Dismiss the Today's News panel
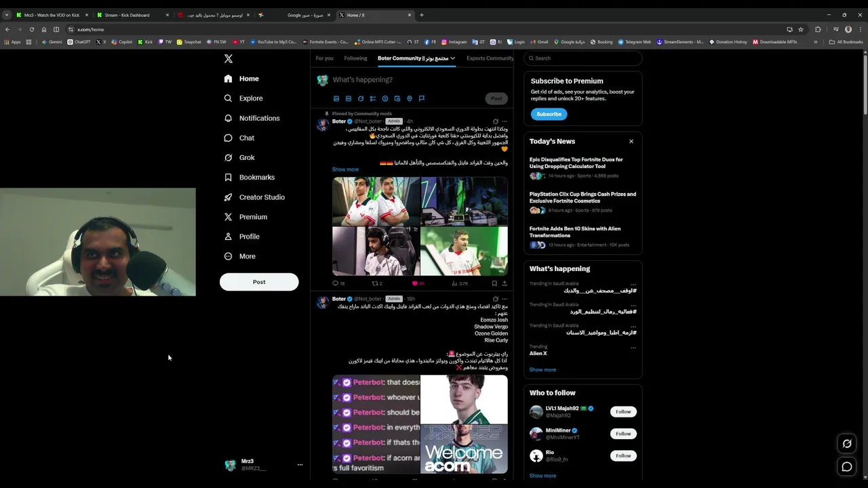 pos(631,142)
